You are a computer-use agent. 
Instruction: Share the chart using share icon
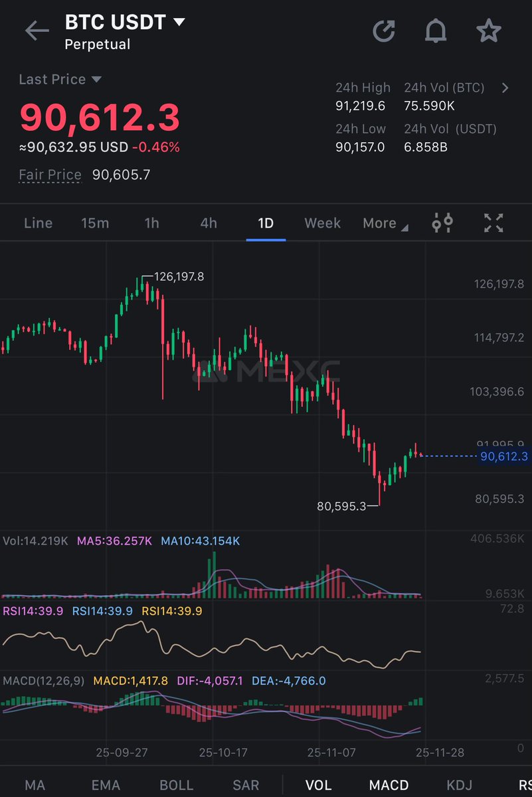(x=385, y=30)
